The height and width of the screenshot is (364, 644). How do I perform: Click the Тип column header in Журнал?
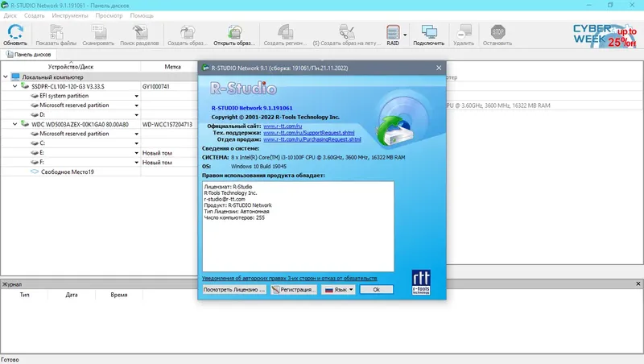pos(25,295)
